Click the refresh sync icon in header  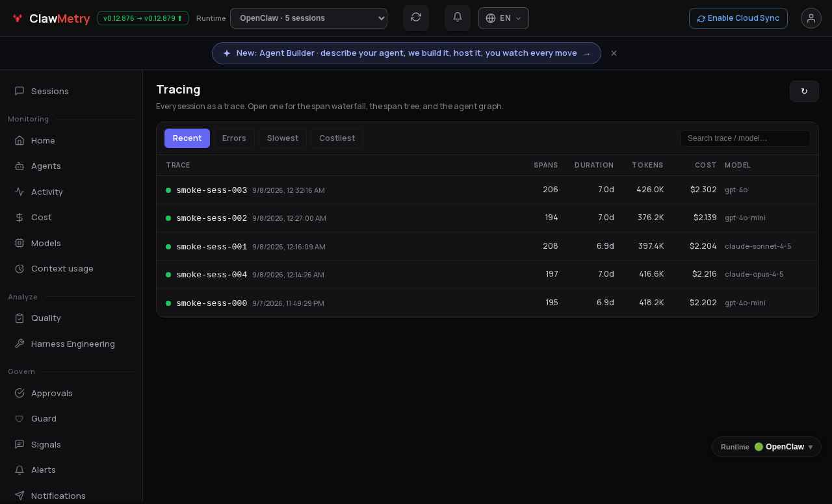coord(416,18)
